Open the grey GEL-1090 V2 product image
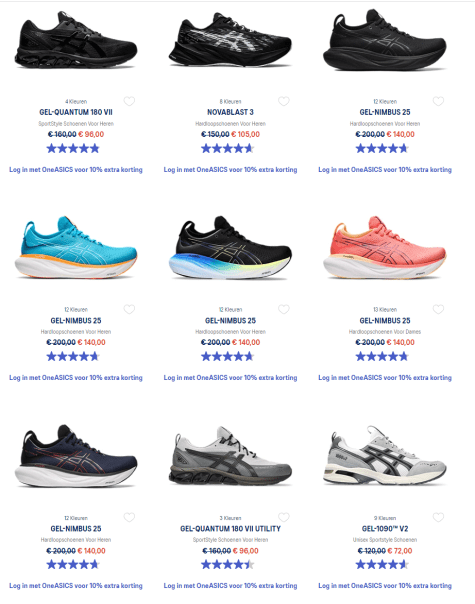Viewport: 475px width, 604px height. [384, 456]
